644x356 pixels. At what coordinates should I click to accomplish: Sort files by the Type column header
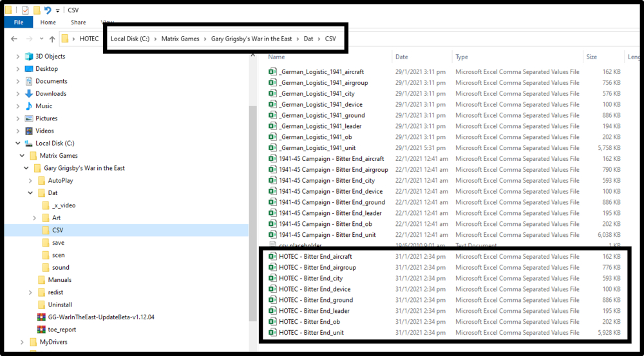tap(462, 57)
